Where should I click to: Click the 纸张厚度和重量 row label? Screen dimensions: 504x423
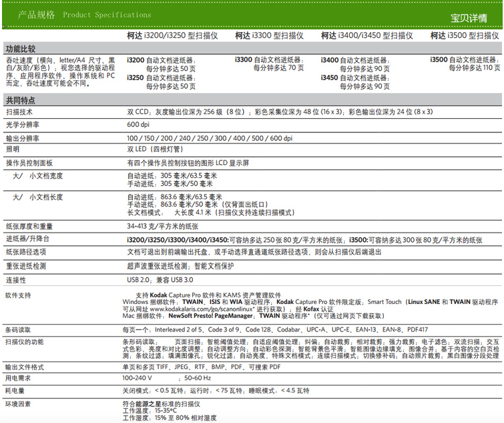29,227
